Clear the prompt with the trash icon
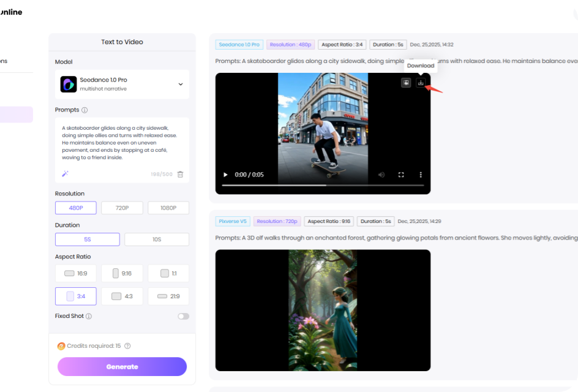 point(180,174)
